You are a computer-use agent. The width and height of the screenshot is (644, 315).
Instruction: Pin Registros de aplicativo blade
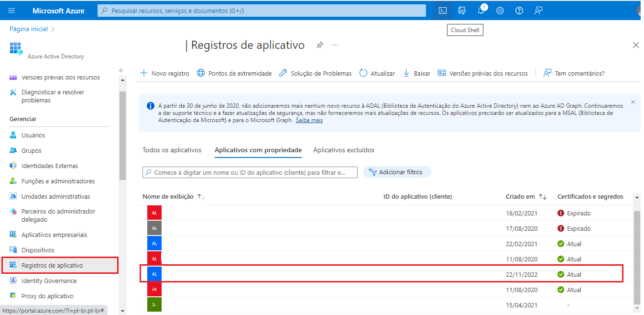320,45
